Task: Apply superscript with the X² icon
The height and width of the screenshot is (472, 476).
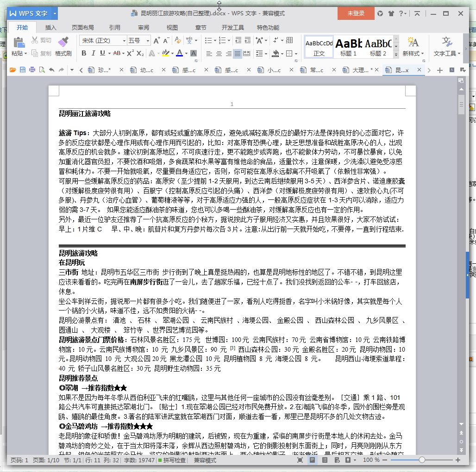Action: (x=130, y=53)
